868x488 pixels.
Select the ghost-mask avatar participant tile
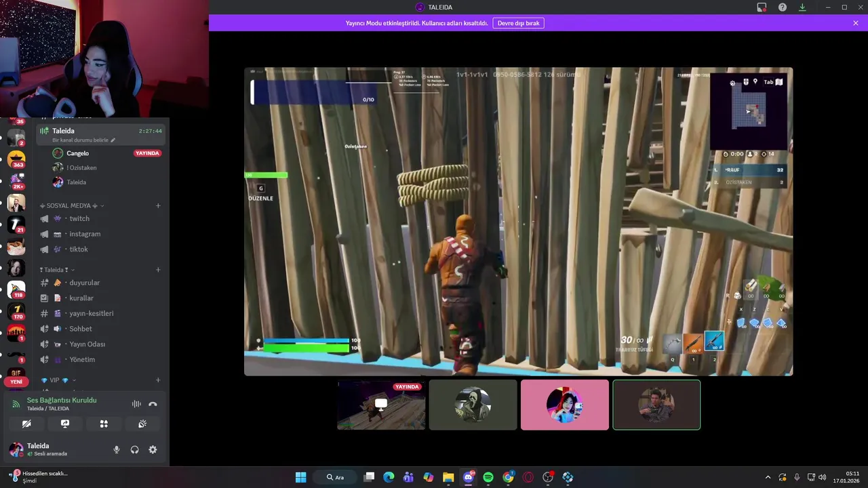pyautogui.click(x=473, y=405)
